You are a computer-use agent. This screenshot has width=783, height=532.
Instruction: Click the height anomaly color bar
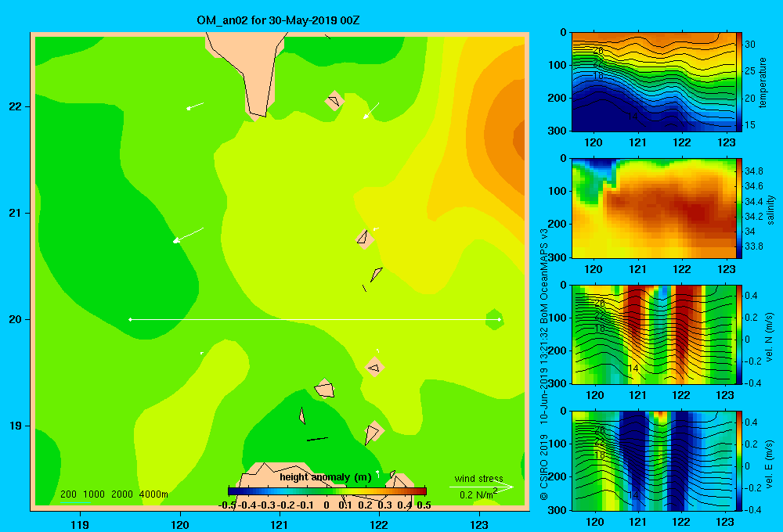point(327,491)
